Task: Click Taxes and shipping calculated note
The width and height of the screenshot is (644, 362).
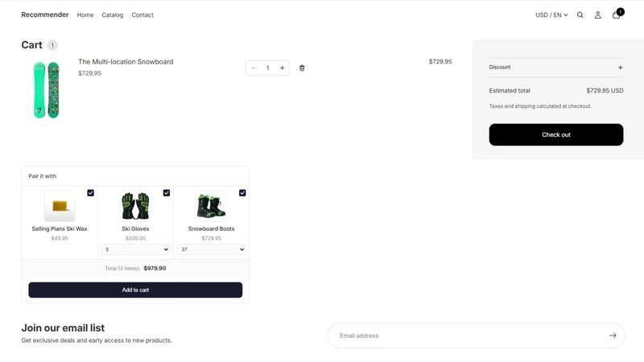Action: pos(540,106)
